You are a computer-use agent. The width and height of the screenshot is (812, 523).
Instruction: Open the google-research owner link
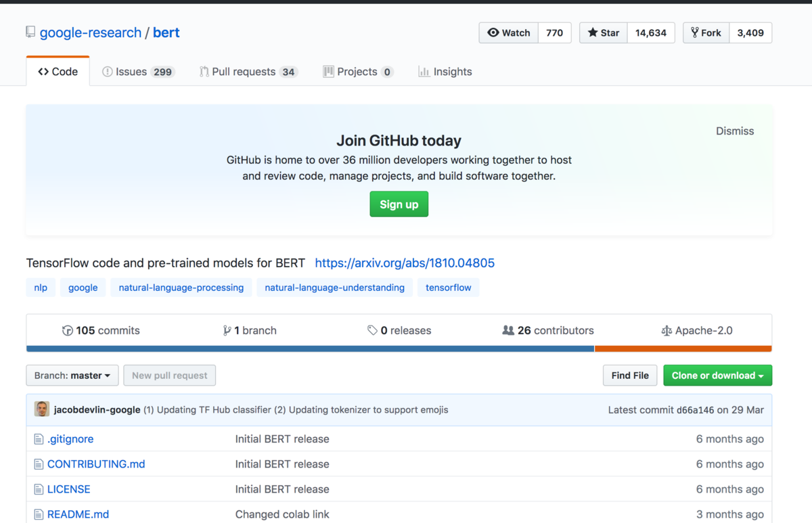(x=91, y=32)
